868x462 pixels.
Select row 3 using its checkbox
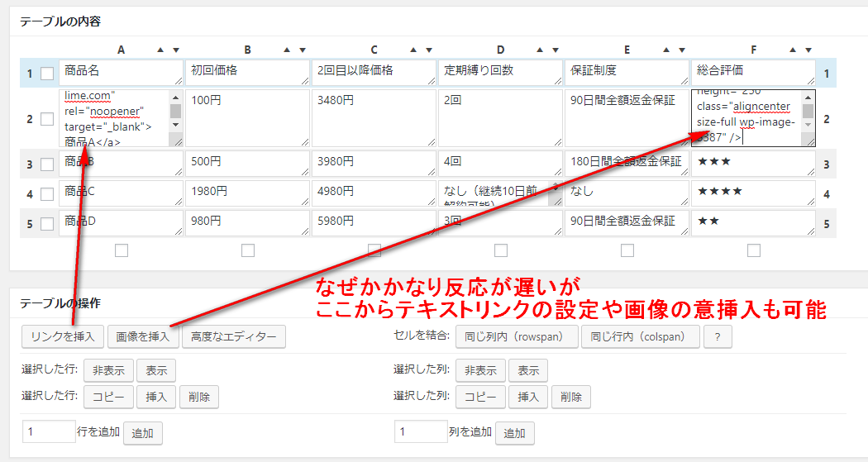[47, 164]
